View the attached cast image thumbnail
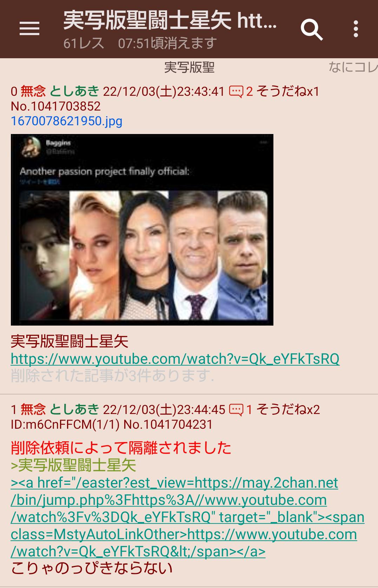 [x=142, y=230]
